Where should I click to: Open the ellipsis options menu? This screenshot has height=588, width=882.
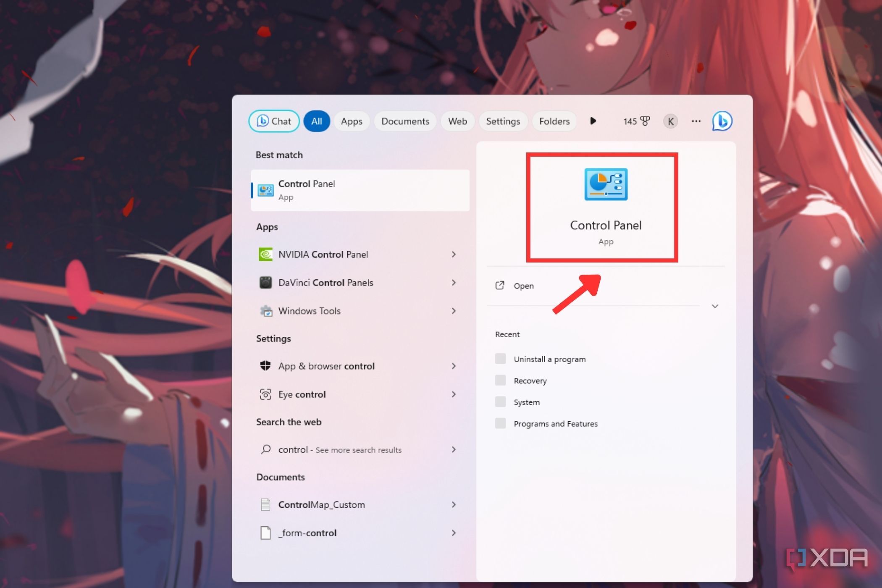coord(696,121)
